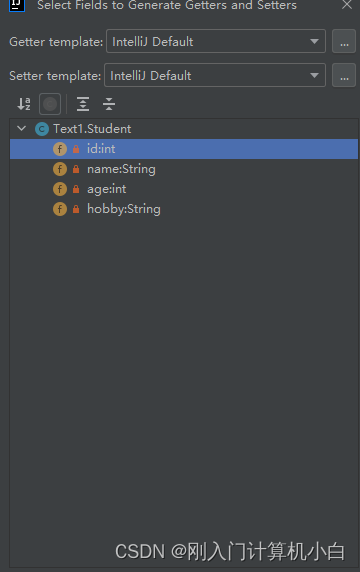Open the Setter template dropdown
Viewport: 360px width, 572px height.
(x=215, y=75)
